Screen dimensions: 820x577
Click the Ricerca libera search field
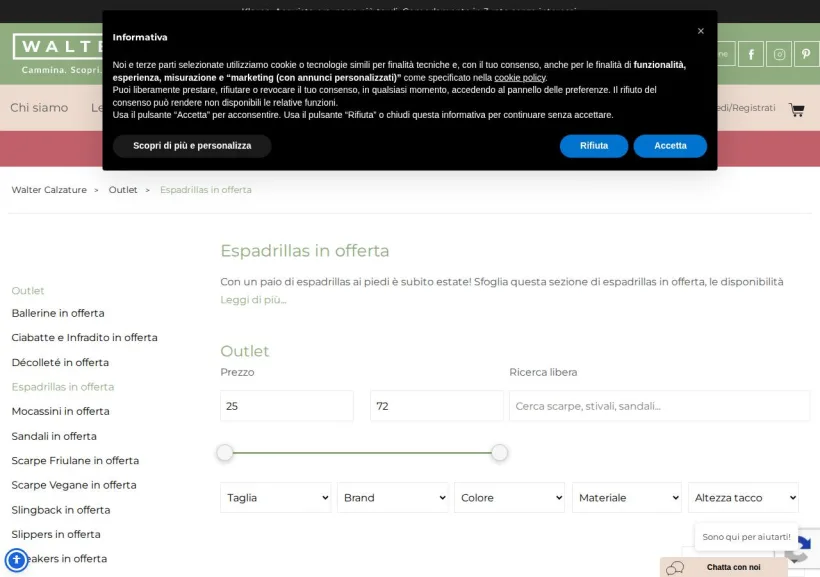[659, 406]
